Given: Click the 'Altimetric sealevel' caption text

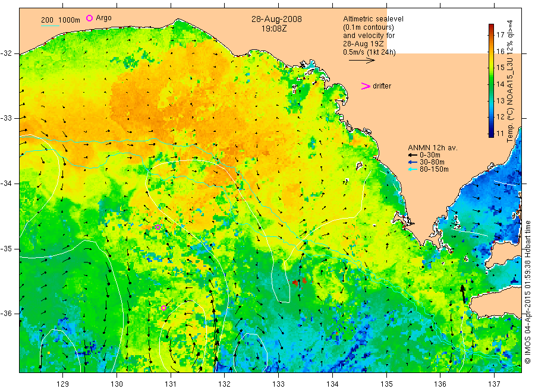Looking at the screenshot, I should tap(373, 19).
